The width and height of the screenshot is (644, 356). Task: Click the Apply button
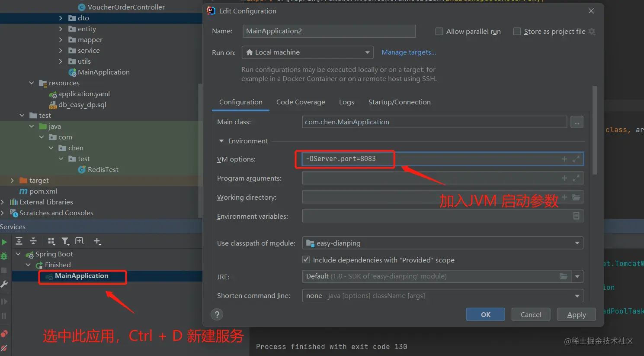point(576,315)
